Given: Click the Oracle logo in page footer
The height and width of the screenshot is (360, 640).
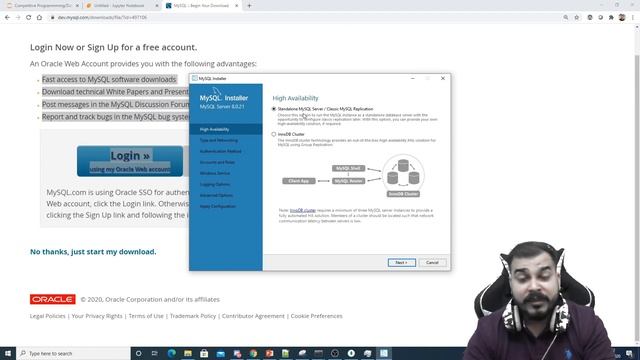Looking at the screenshot, I should click(x=53, y=299).
